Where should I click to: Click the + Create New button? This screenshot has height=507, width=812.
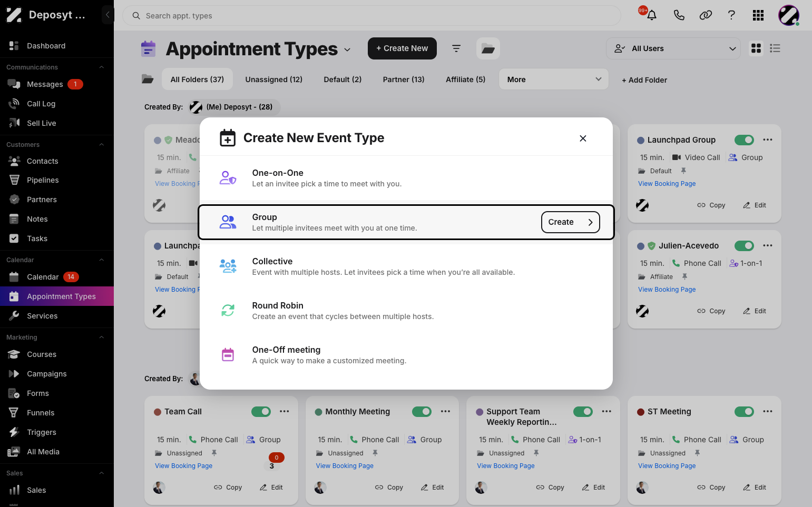[402, 48]
